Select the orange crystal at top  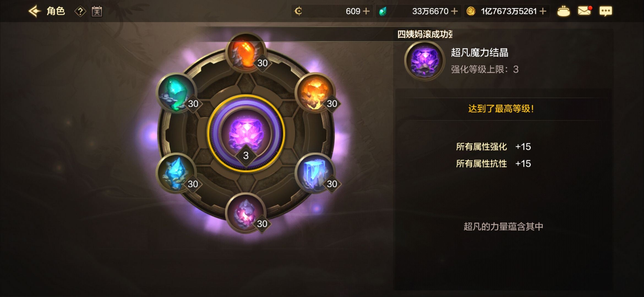tap(246, 53)
